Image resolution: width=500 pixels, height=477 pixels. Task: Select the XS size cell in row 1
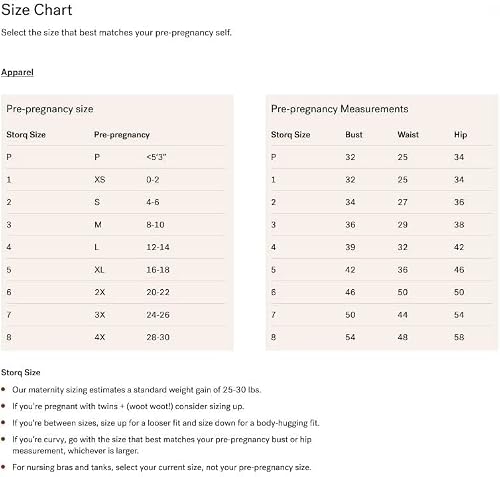[100, 180]
